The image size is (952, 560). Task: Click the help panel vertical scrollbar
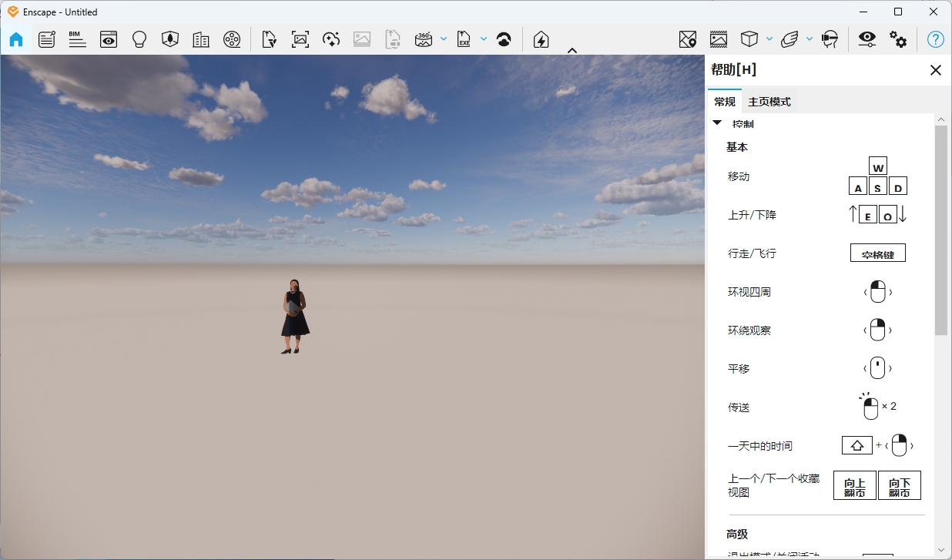pos(940,231)
